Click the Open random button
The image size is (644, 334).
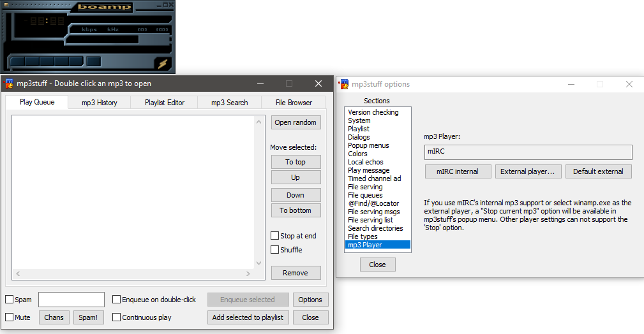(296, 122)
